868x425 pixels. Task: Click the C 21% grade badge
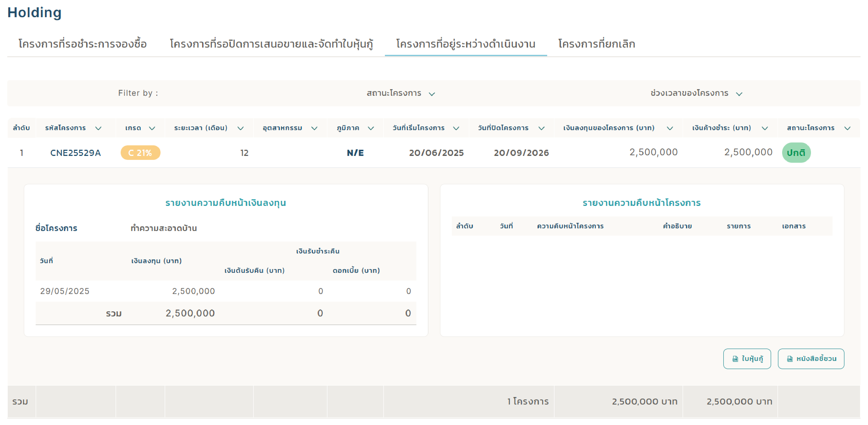140,153
